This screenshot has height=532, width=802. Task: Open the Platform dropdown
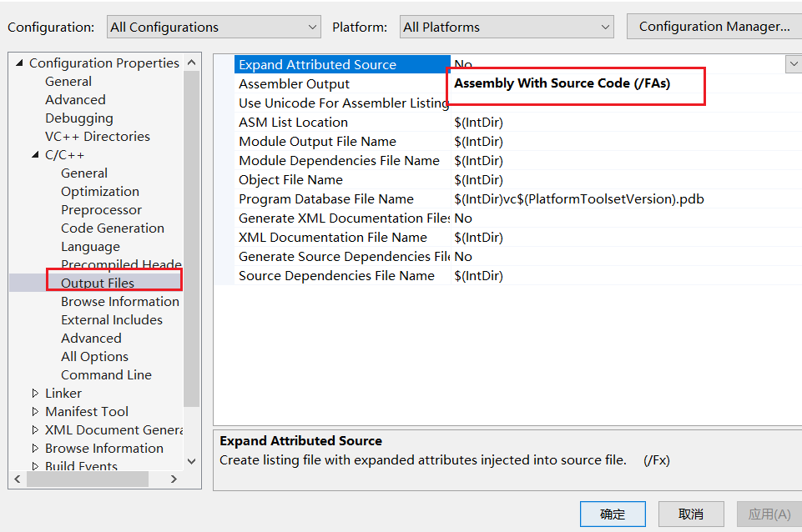[507, 27]
